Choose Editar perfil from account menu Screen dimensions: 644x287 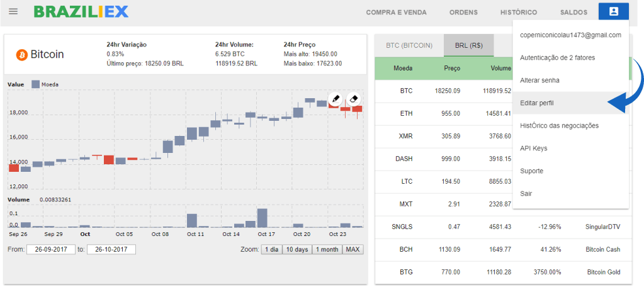(537, 103)
